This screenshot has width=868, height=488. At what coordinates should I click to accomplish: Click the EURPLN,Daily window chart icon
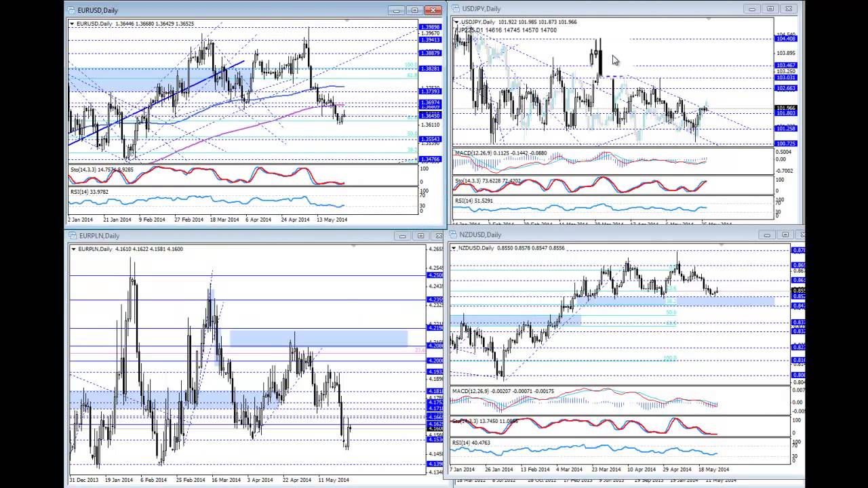point(73,236)
